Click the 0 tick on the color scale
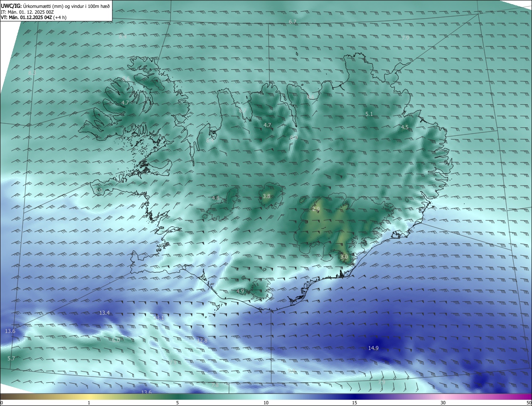Screen dimensions: 532x406 click(x=2, y=403)
